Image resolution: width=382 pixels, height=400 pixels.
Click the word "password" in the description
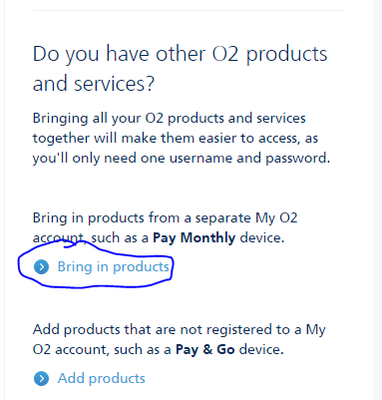pyautogui.click(x=295, y=158)
